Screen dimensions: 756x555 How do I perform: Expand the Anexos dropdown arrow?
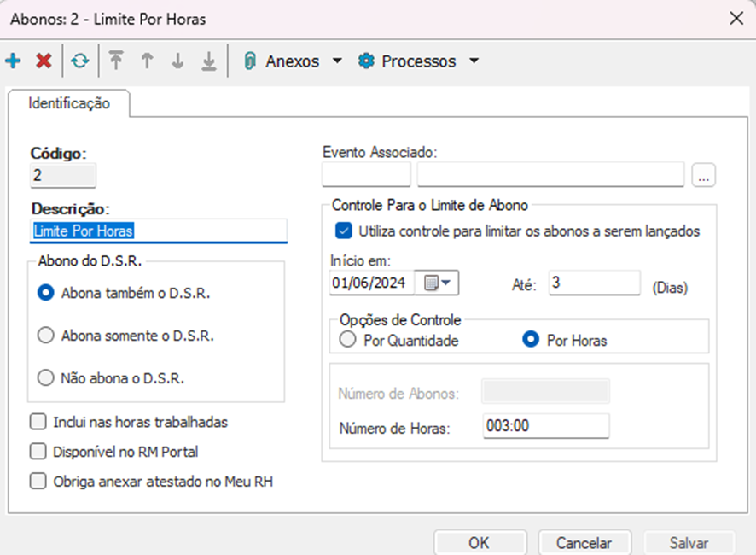pos(337,61)
